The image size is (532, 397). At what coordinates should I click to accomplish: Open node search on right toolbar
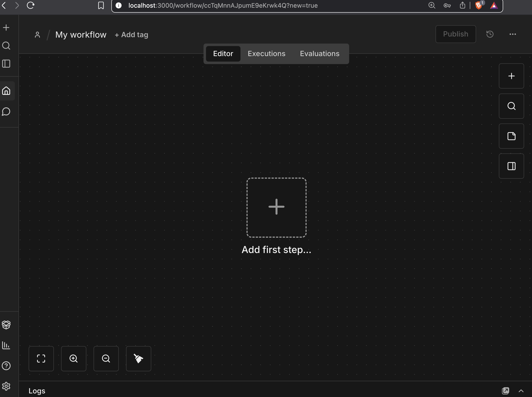coord(511,106)
